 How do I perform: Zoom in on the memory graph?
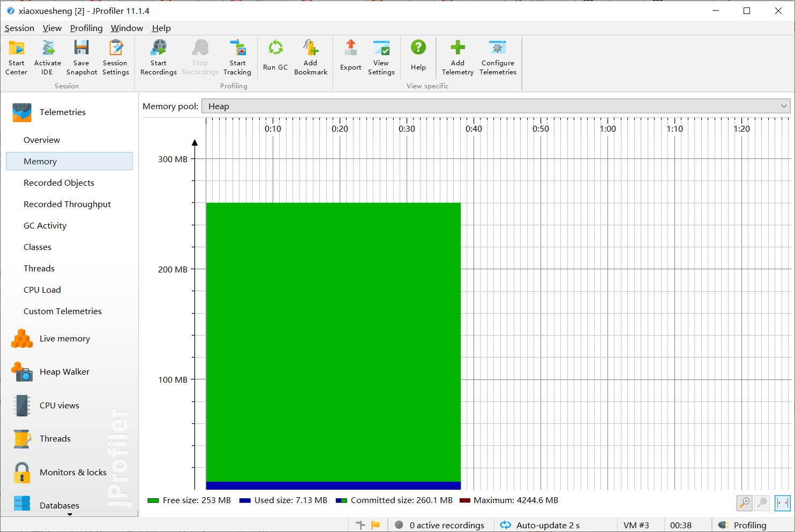(745, 503)
